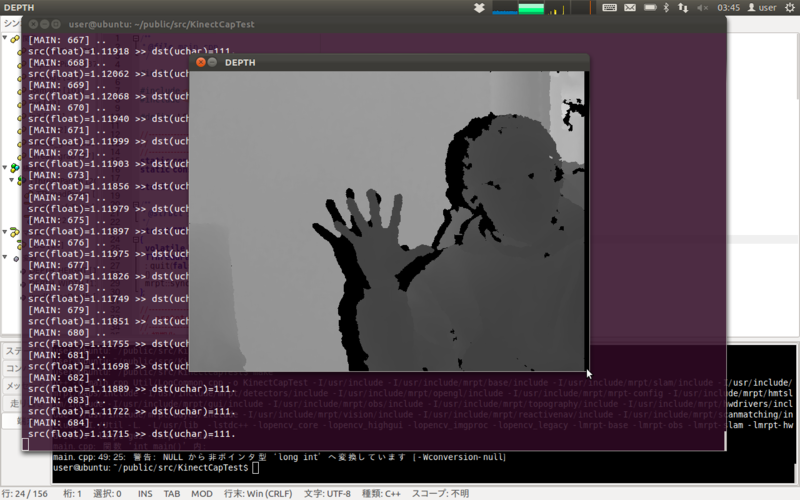Image resolution: width=800 pixels, height=500 pixels.
Task: Click status bar '文字: UTF-8'
Action: 327,493
